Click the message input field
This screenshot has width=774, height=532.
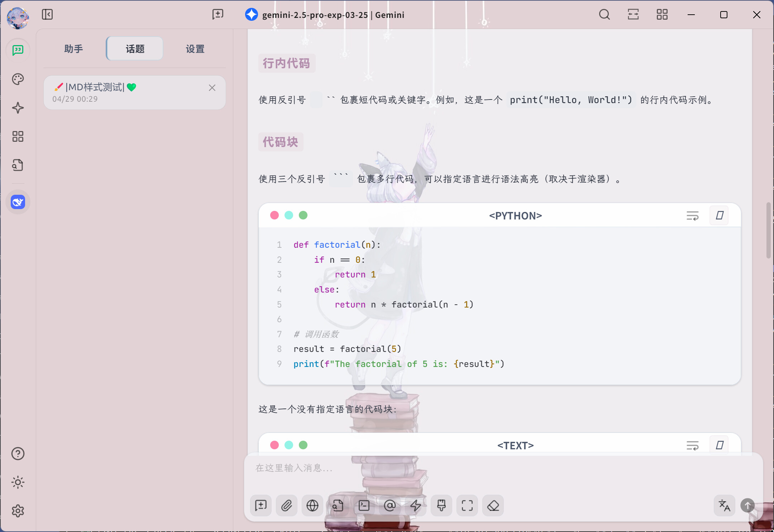click(503, 468)
